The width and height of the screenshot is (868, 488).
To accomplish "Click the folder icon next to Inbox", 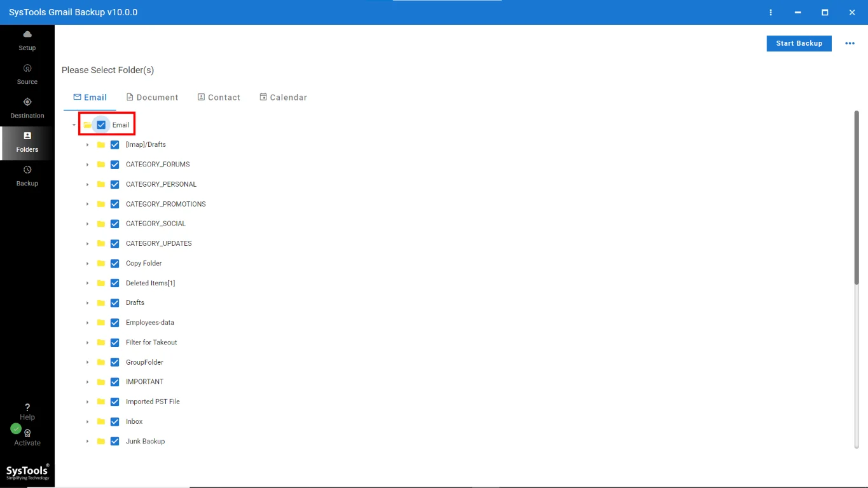I will (x=101, y=421).
